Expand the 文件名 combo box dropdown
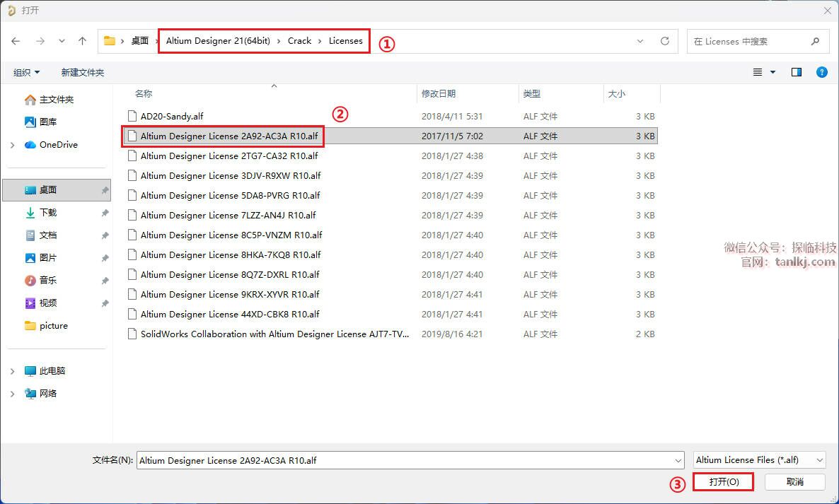The image size is (839, 504). 678,460
